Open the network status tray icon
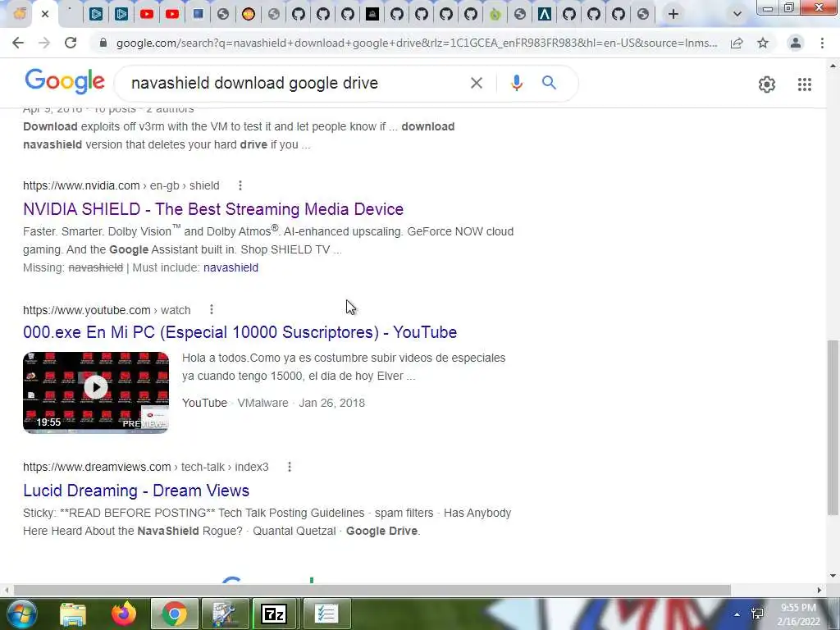The width and height of the screenshot is (840, 630). click(x=757, y=614)
